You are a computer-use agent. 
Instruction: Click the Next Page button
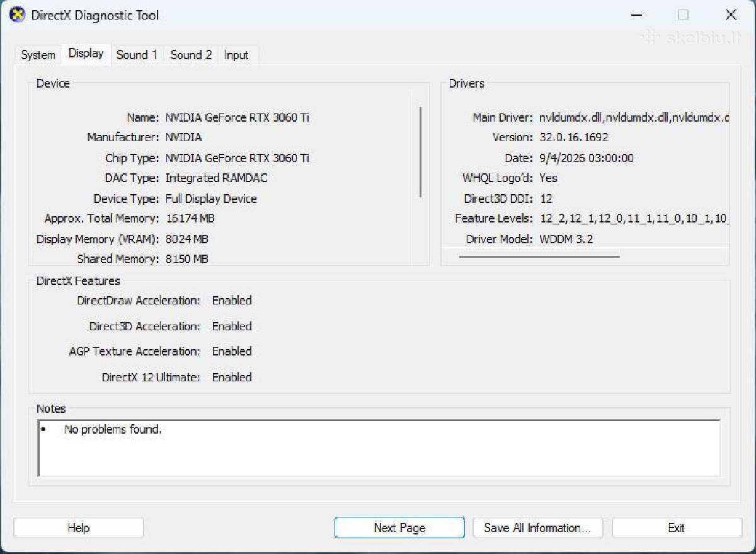(x=399, y=528)
